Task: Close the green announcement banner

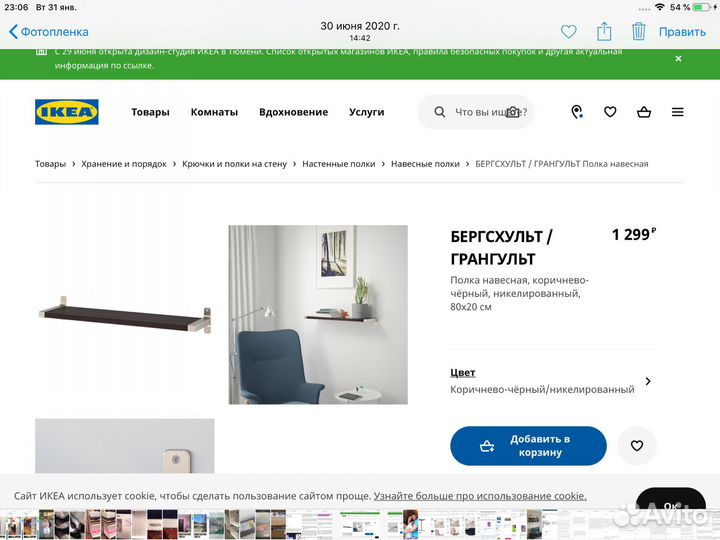Action: pyautogui.click(x=678, y=59)
